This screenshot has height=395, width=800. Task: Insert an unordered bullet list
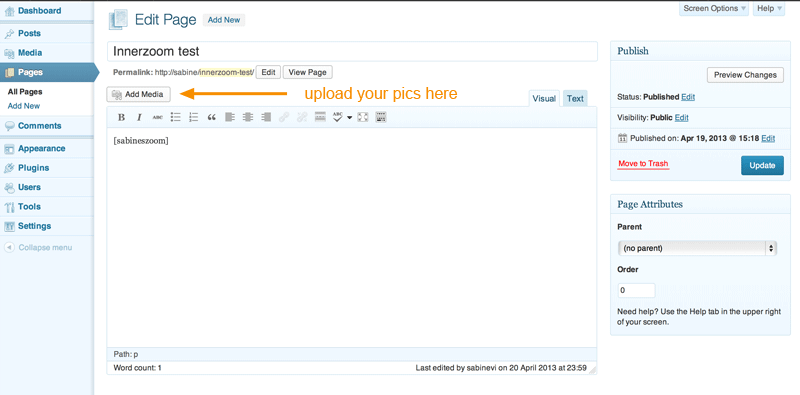click(176, 117)
